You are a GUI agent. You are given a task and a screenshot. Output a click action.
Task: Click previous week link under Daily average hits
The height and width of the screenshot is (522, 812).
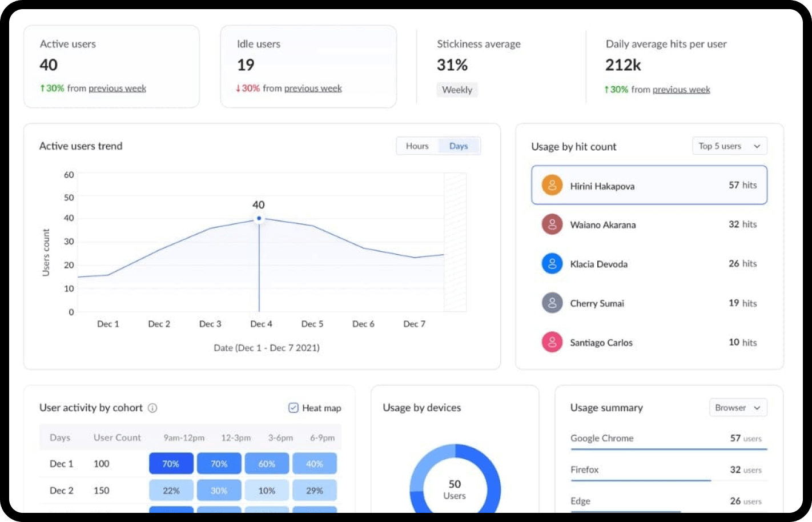pos(681,90)
